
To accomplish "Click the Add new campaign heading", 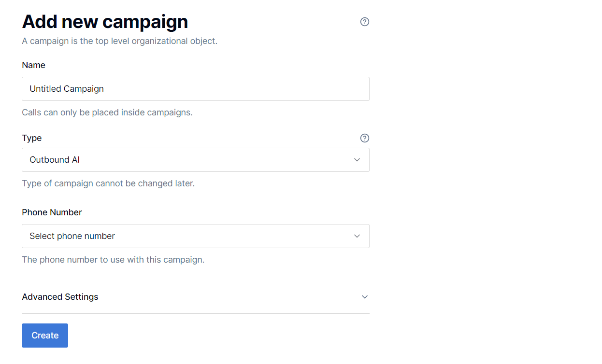I will (105, 22).
